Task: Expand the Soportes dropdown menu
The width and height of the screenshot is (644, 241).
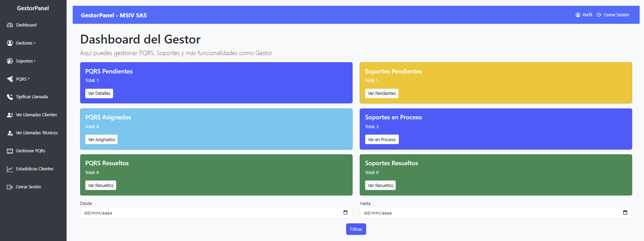Action: (x=25, y=61)
